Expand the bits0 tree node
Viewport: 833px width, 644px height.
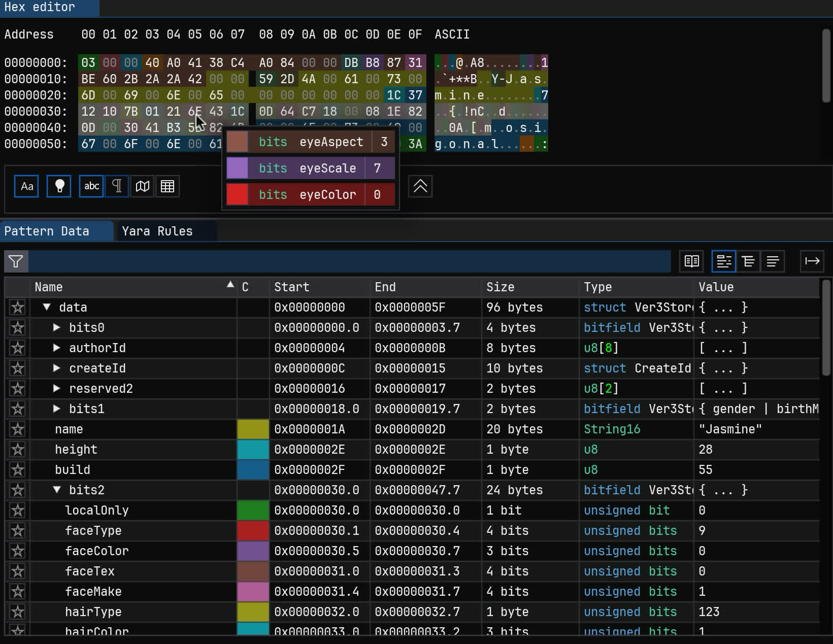57,328
